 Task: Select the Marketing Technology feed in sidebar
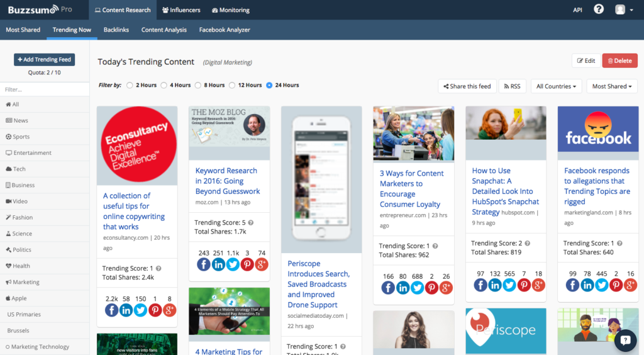45,347
